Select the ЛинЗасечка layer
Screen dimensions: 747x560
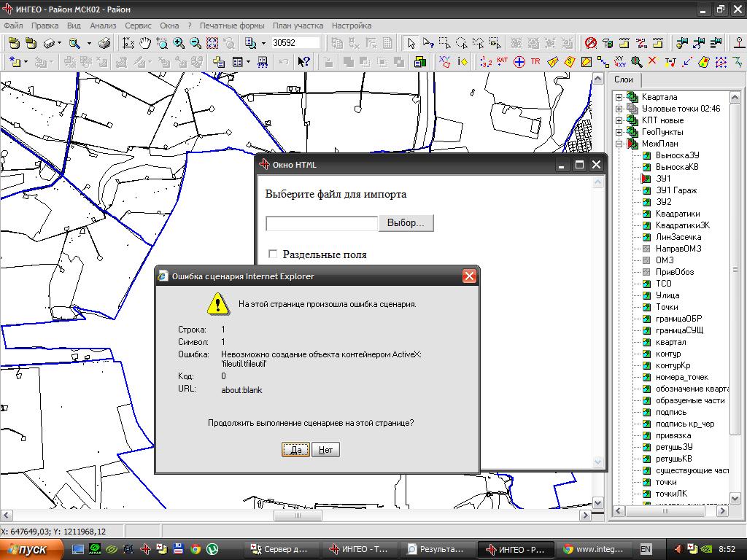point(678,237)
